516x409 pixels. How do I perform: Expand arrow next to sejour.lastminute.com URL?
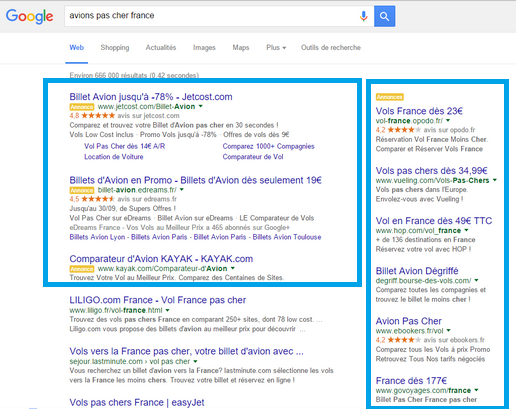195,361
